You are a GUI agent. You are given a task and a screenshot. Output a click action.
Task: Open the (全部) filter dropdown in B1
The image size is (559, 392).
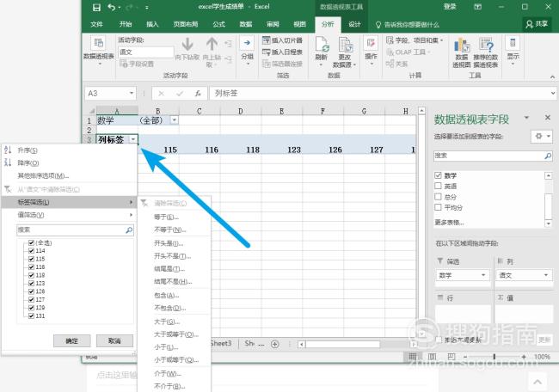[175, 120]
